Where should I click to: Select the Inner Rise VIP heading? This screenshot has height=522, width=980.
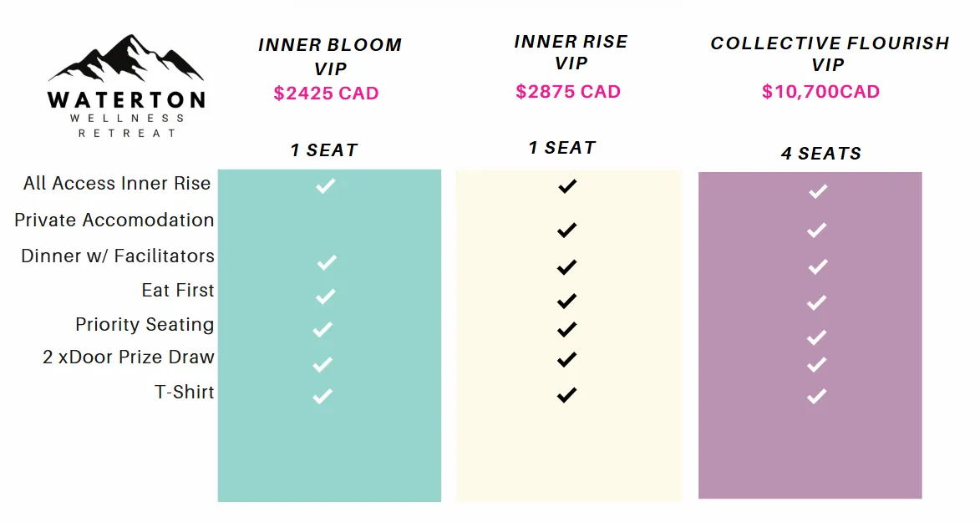(569, 52)
